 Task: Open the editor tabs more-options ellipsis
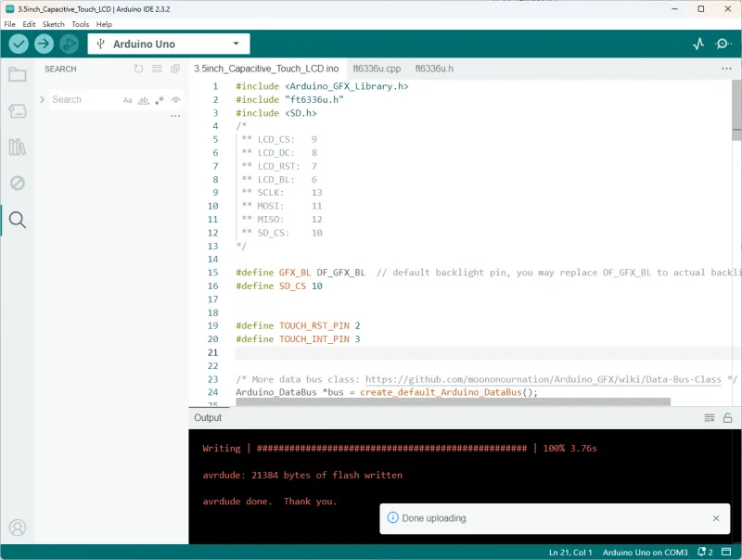[x=726, y=69]
